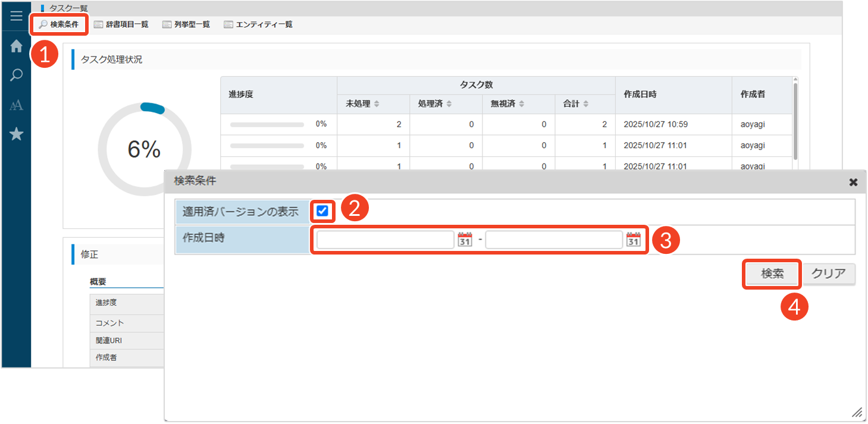Viewport: 868px width, 424px height.
Task: Open calendar picker for end date
Action: click(x=633, y=240)
